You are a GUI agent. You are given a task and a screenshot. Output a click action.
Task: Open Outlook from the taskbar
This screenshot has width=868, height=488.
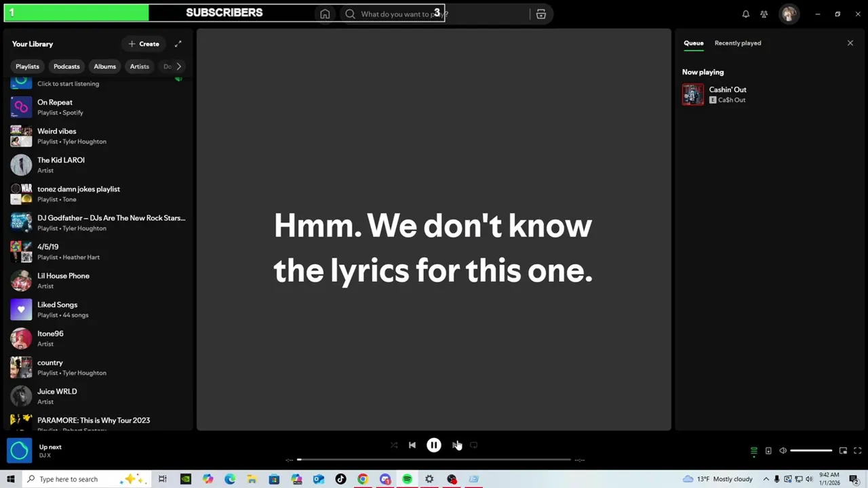pyautogui.click(x=318, y=479)
